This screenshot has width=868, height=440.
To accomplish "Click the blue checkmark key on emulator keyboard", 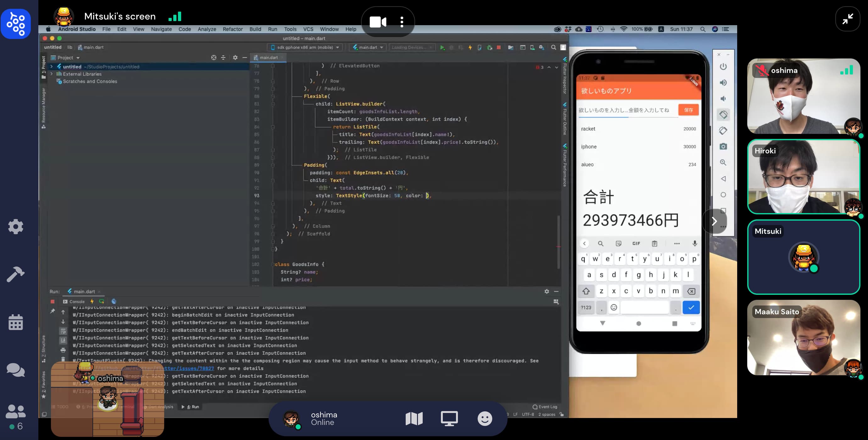I will point(691,307).
